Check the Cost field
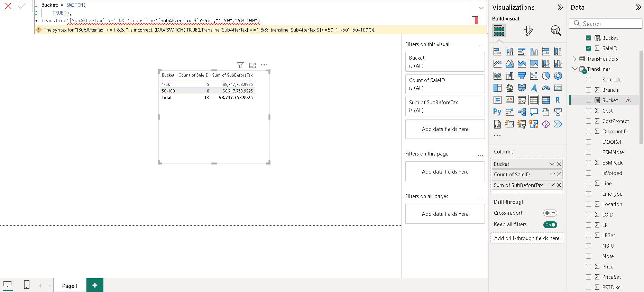The width and height of the screenshot is (644, 292). [588, 110]
